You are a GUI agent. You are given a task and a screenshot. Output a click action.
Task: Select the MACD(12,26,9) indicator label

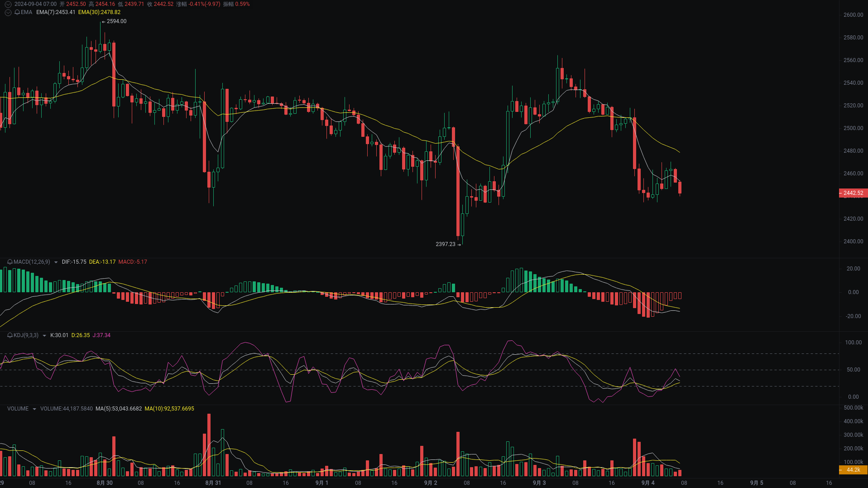coord(32,262)
